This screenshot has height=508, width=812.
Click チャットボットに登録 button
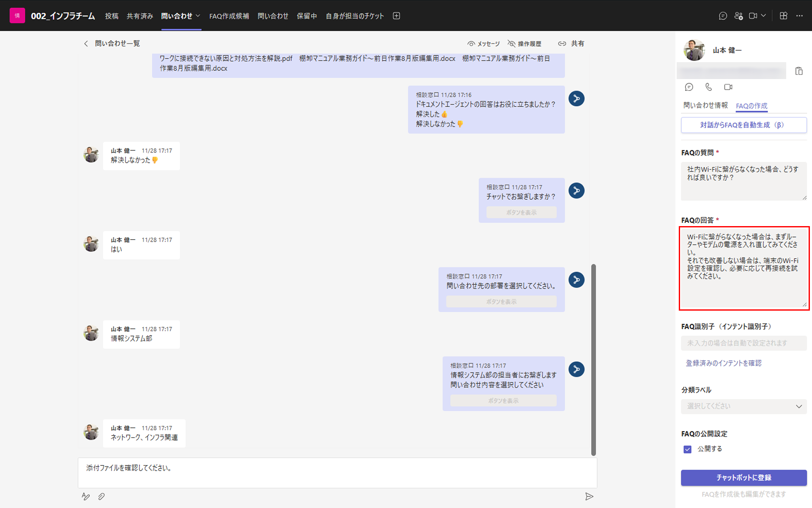(x=743, y=478)
